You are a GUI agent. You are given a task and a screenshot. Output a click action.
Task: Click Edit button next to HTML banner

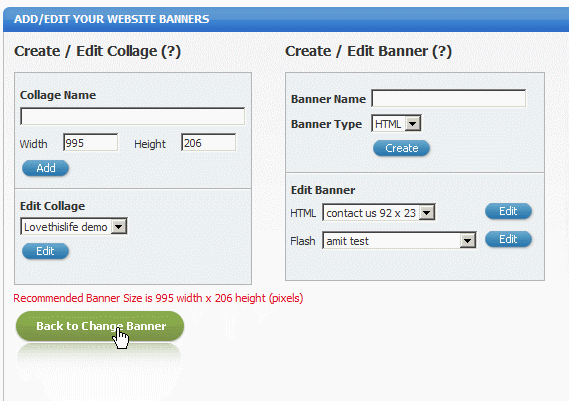click(x=508, y=211)
